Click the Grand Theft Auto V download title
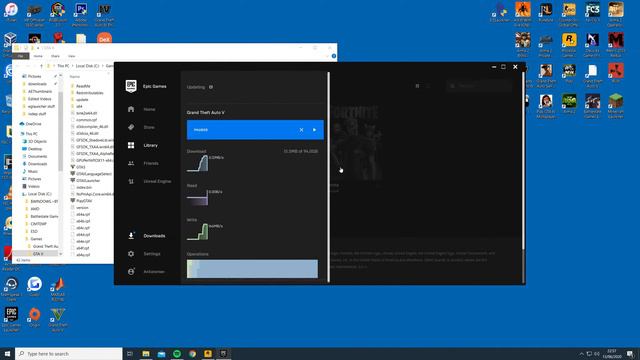Screen dimensions: 640x360 206,112
